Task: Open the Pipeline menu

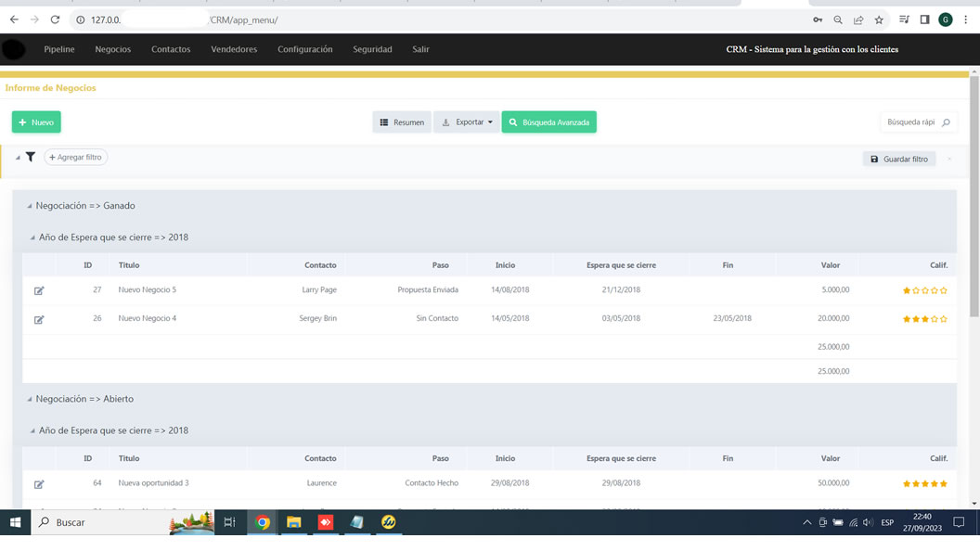Action: tap(59, 49)
